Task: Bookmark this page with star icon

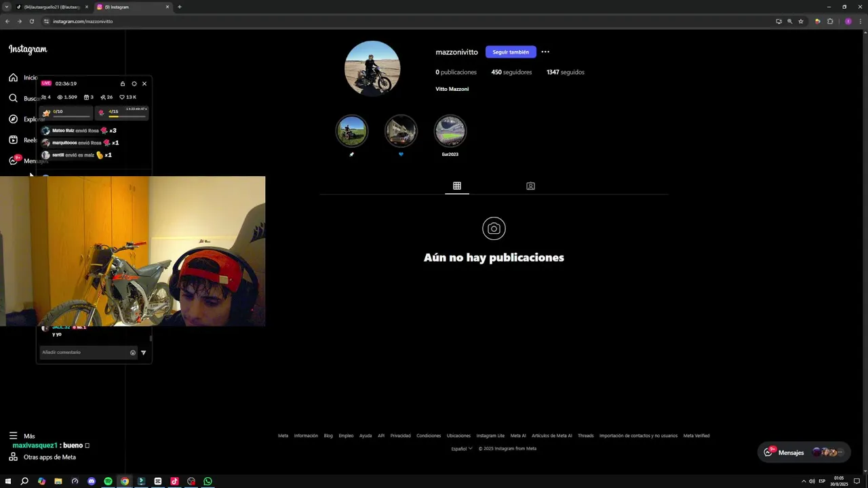Action: tap(801, 21)
